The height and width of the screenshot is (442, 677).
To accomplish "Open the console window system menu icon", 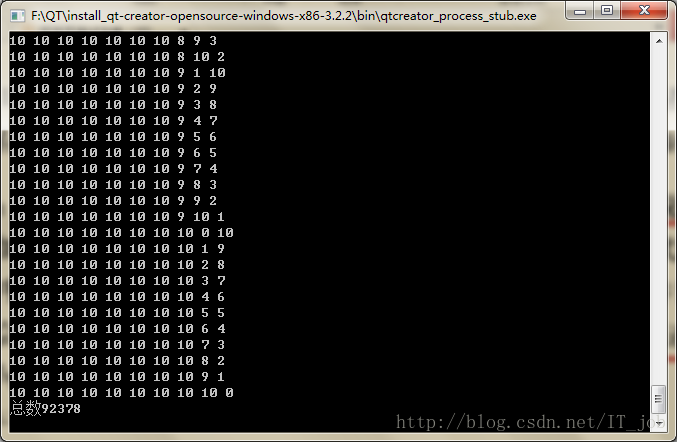I will (x=17, y=16).
